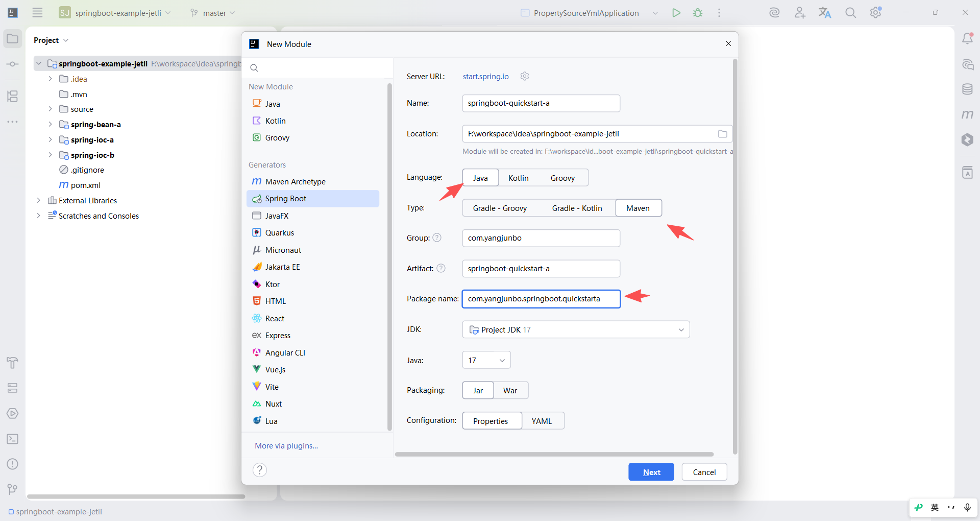The height and width of the screenshot is (521, 980).
Task: Select Jakarta EE generator
Action: click(313, 267)
